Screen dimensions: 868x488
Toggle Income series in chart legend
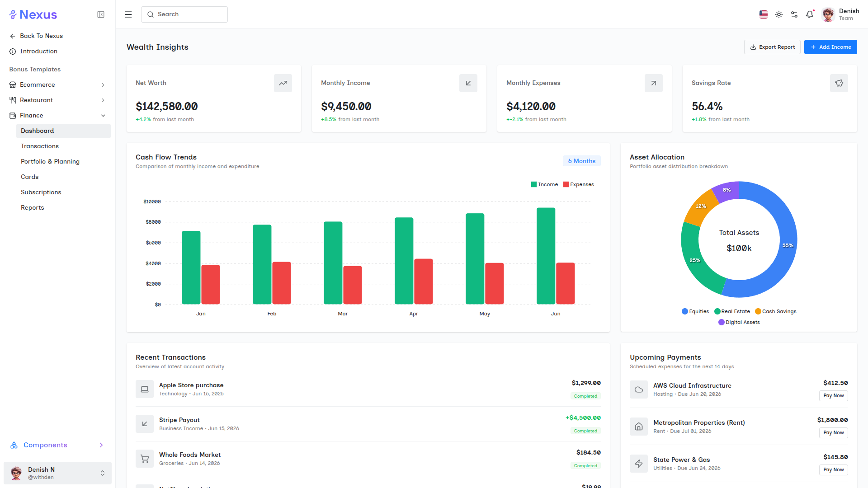pos(544,184)
